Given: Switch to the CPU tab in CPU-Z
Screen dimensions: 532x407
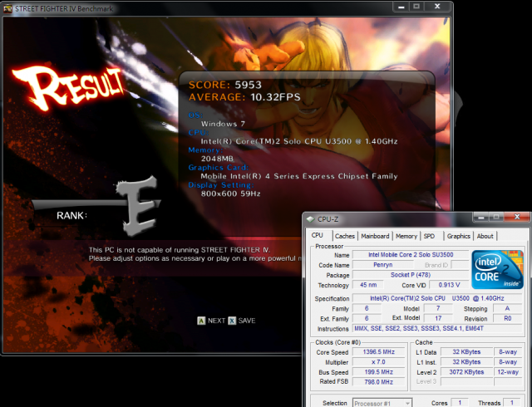Looking at the screenshot, I should (318, 235).
